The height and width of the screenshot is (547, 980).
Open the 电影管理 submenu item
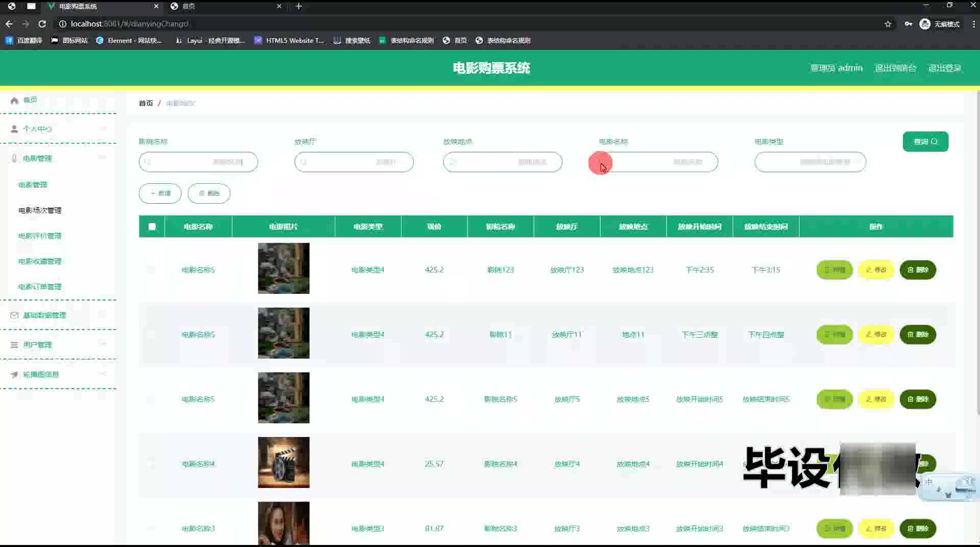(x=33, y=185)
